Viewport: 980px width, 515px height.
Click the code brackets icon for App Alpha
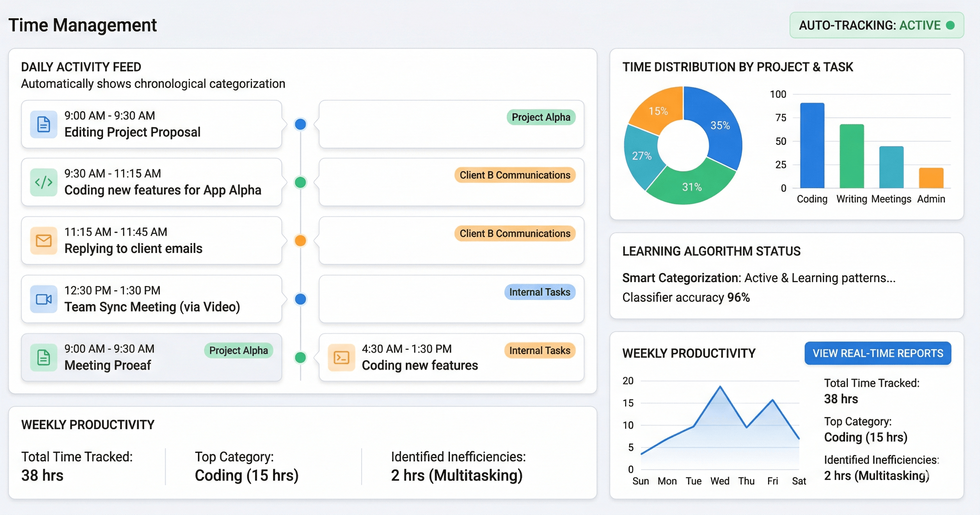(x=43, y=183)
